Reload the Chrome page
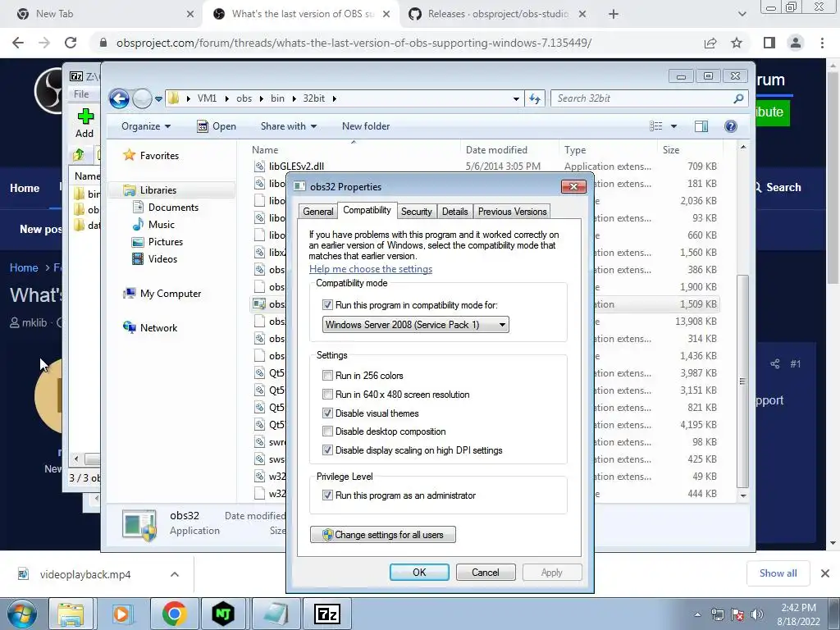This screenshot has height=630, width=840. coord(71,43)
